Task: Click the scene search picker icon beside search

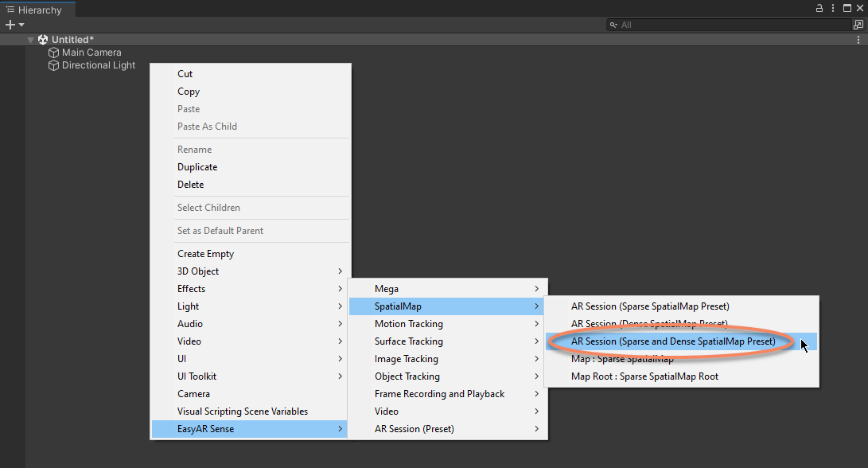Action: click(x=858, y=25)
